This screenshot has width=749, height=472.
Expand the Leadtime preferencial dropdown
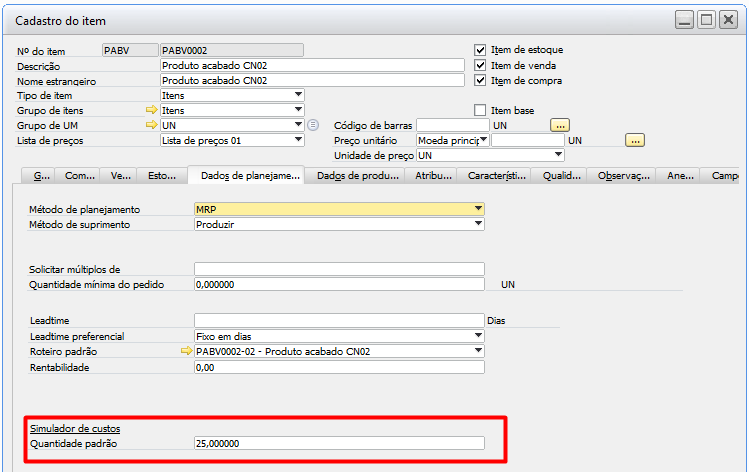[479, 336]
